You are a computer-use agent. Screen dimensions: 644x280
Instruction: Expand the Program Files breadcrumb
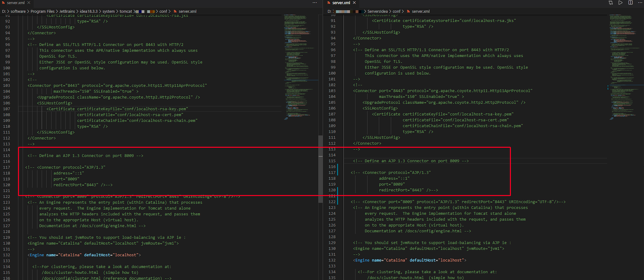click(42, 11)
